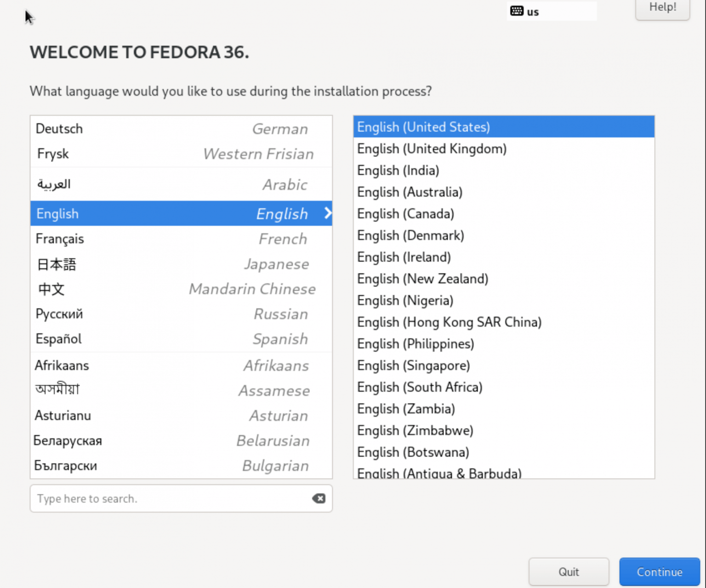Select Deutsch from the language list
The height and width of the screenshot is (588, 706).
click(x=59, y=128)
